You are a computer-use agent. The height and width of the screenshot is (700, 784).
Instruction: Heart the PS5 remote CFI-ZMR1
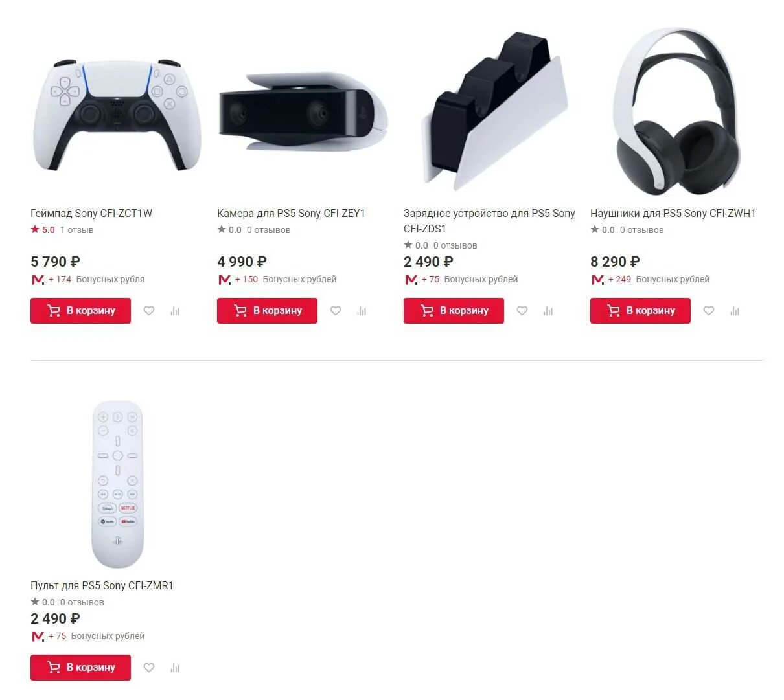pos(149,668)
